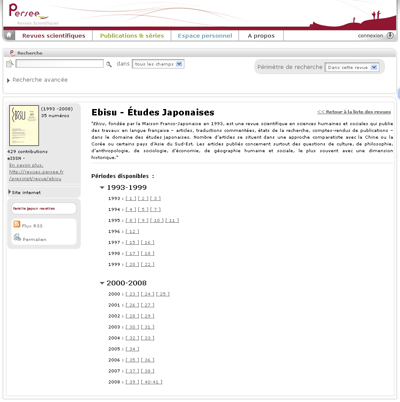
Task: Open 2002 issue 28
Action: (x=132, y=316)
